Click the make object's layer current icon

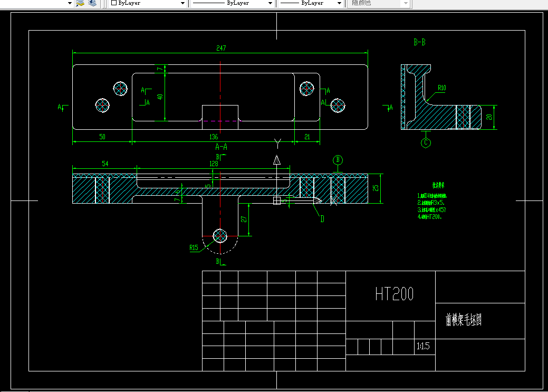(x=80, y=3)
